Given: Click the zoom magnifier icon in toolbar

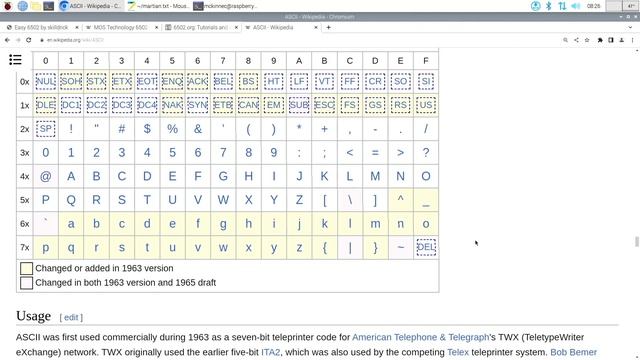Looking at the screenshot, I should tap(565, 40).
